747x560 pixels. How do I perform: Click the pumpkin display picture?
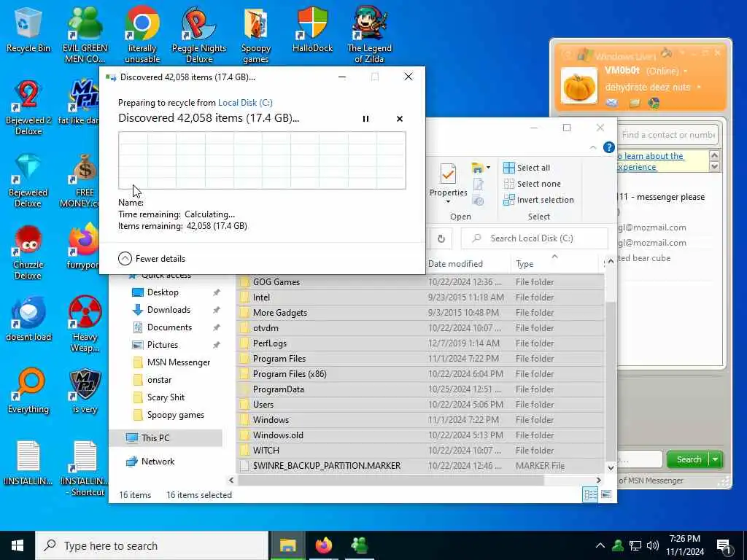click(x=578, y=86)
